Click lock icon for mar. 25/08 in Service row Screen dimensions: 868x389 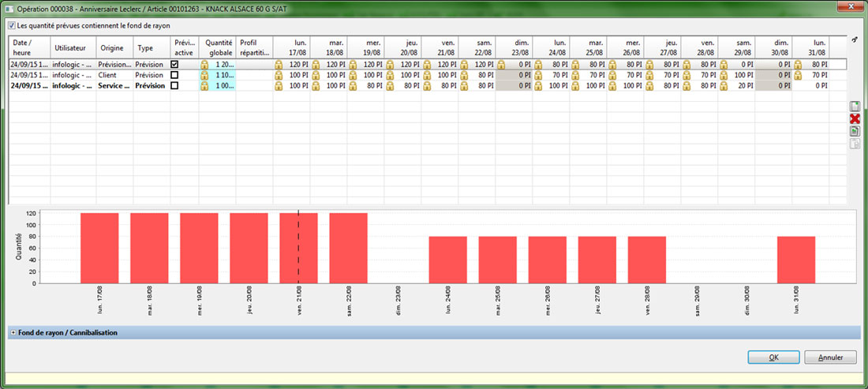coord(575,86)
